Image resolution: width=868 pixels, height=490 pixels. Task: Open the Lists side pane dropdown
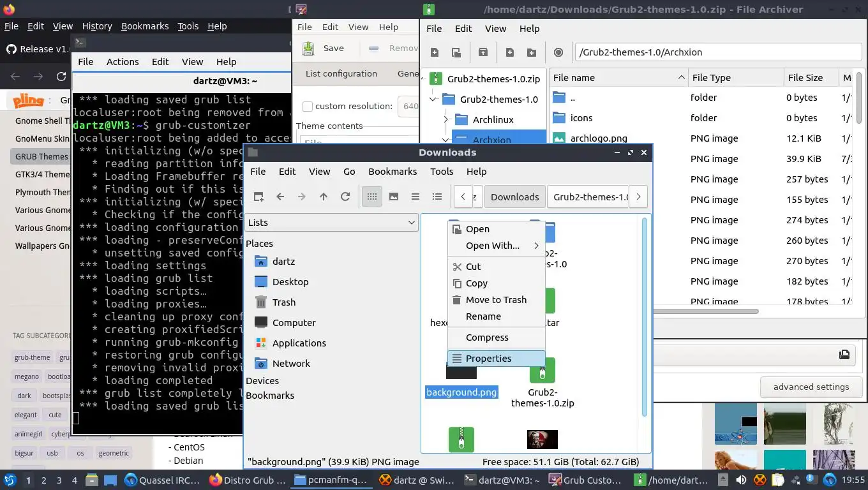331,222
